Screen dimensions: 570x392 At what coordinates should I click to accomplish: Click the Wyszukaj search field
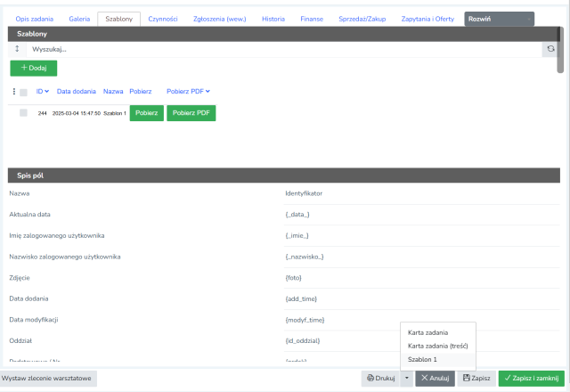284,49
